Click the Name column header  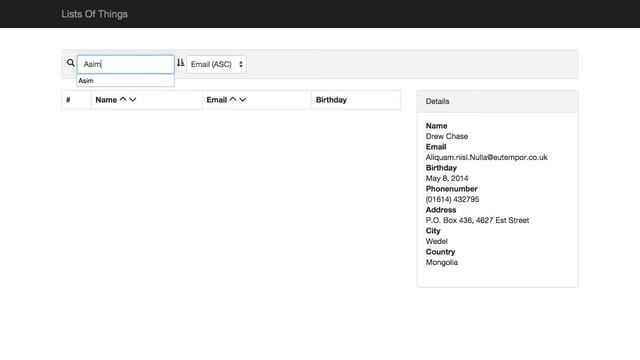click(x=106, y=100)
